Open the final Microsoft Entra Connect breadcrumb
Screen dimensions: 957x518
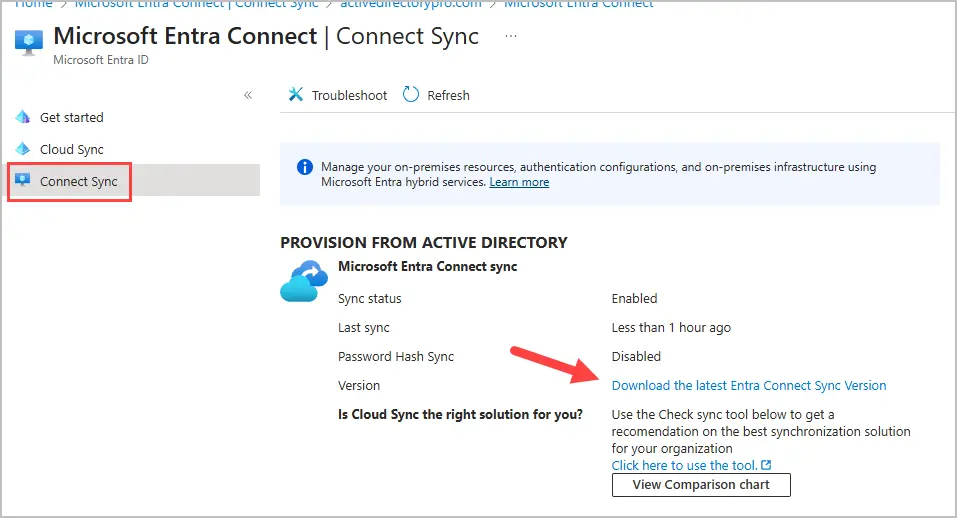578,4
